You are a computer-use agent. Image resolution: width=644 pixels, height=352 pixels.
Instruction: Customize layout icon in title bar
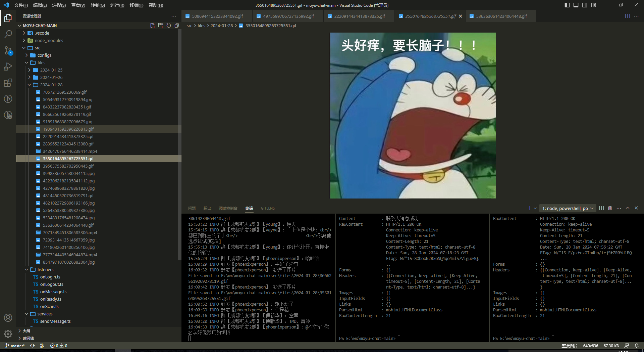594,5
